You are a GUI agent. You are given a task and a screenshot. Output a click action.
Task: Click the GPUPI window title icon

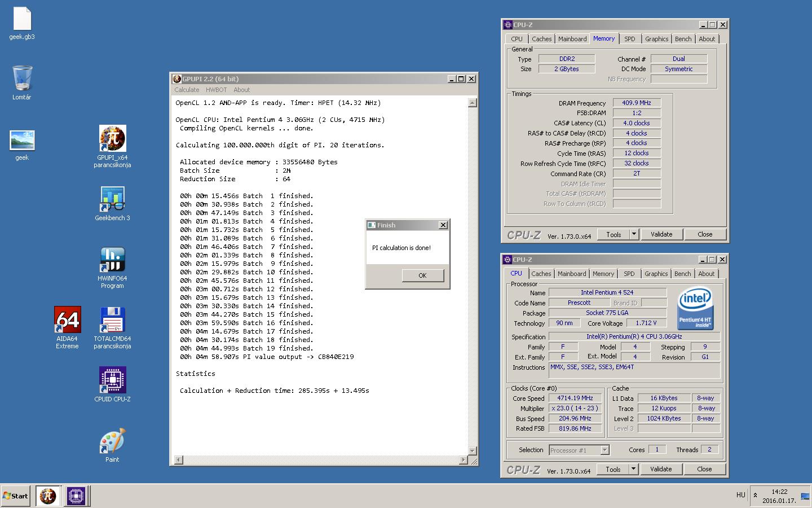pos(177,79)
